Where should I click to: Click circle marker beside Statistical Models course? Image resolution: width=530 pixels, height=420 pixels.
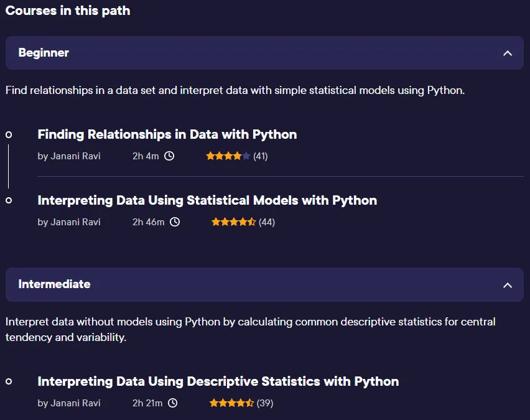pyautogui.click(x=9, y=200)
